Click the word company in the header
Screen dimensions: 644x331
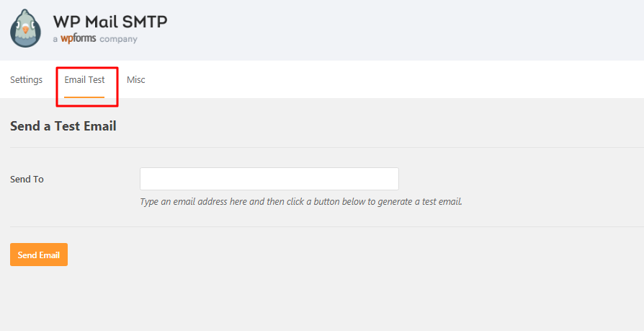118,39
